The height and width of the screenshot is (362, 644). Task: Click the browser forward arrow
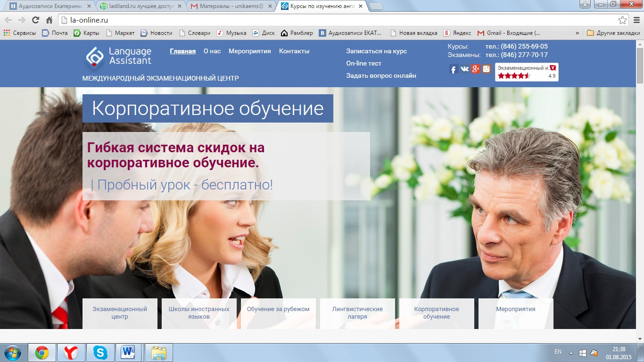pyautogui.click(x=22, y=20)
